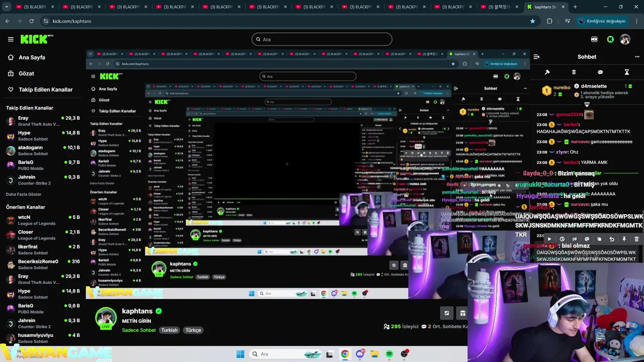Expand Daha Fazla Göster in followed channels
Viewport: 644px width, 362px height.
pos(24,194)
